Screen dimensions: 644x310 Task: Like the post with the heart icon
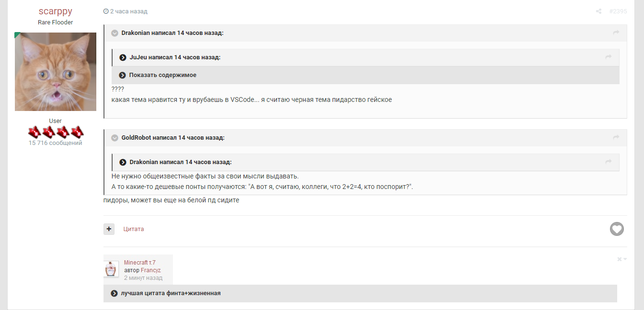pos(617,229)
